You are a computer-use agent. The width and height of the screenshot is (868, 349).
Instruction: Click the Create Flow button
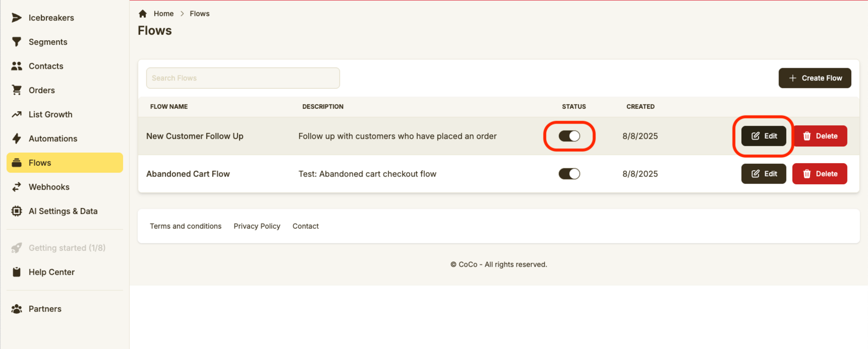[x=814, y=78]
